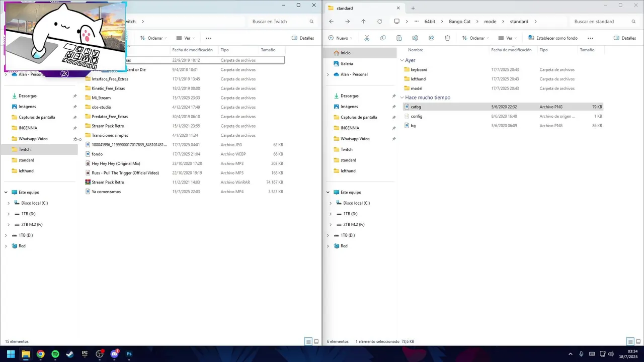
Task: Click the Rename icon in the standard window toolbar
Action: pyautogui.click(x=415, y=38)
